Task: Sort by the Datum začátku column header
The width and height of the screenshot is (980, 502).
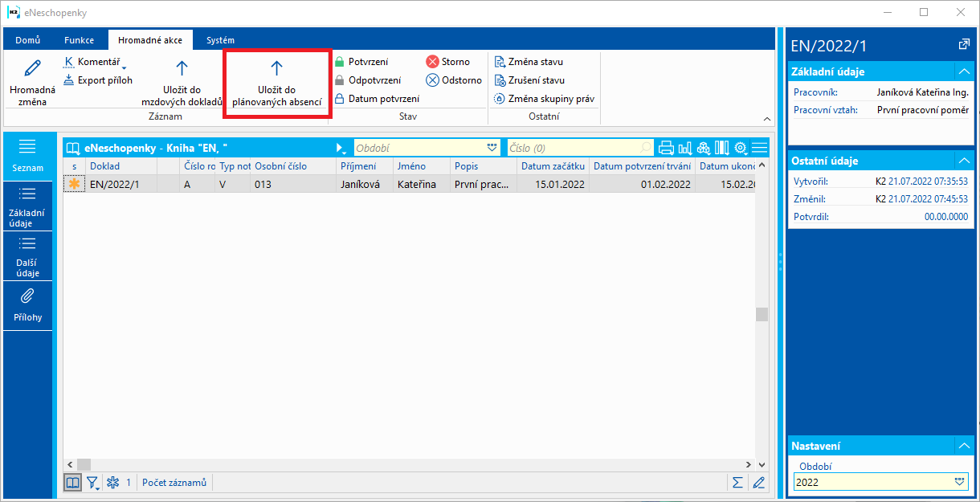Action: tap(553, 166)
